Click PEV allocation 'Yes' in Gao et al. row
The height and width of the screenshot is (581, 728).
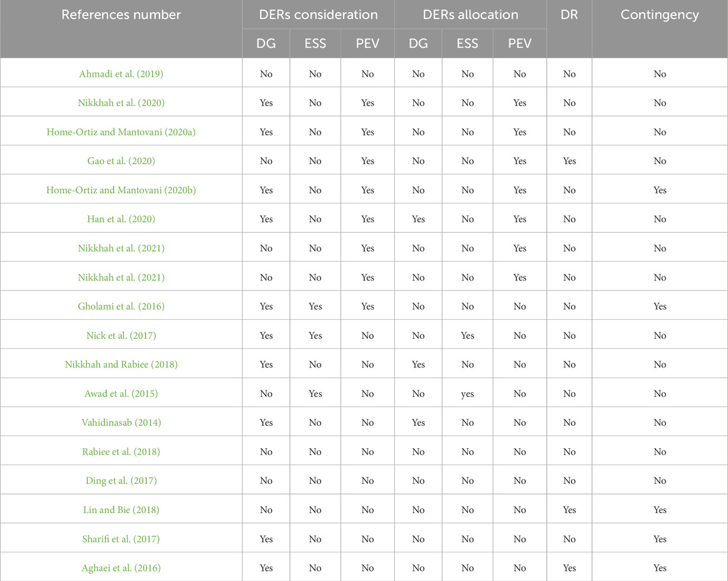(x=519, y=161)
